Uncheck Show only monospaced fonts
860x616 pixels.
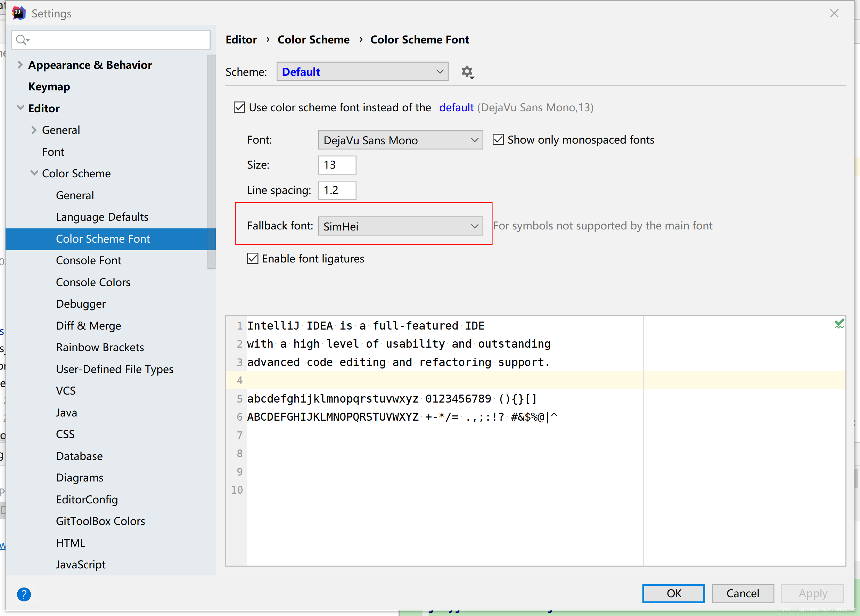[x=498, y=140]
